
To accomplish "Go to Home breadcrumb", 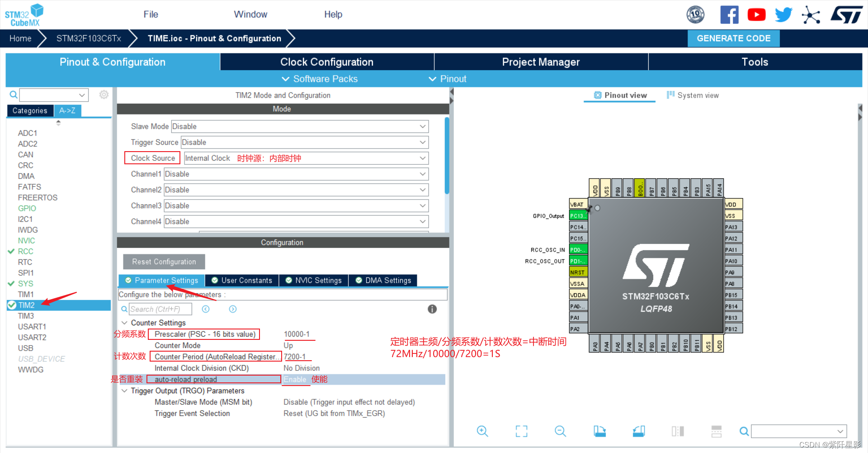I will tap(21, 38).
